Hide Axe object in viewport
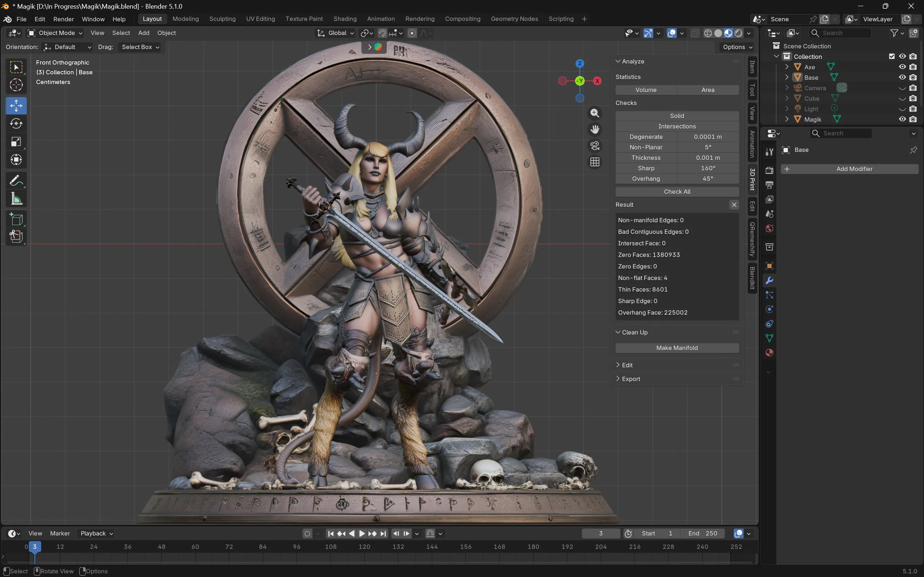This screenshot has height=577, width=924. point(902,67)
